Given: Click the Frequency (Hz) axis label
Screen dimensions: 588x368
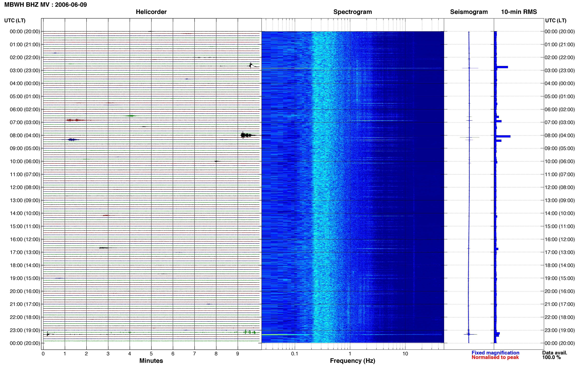Looking at the screenshot, I should 352,361.
